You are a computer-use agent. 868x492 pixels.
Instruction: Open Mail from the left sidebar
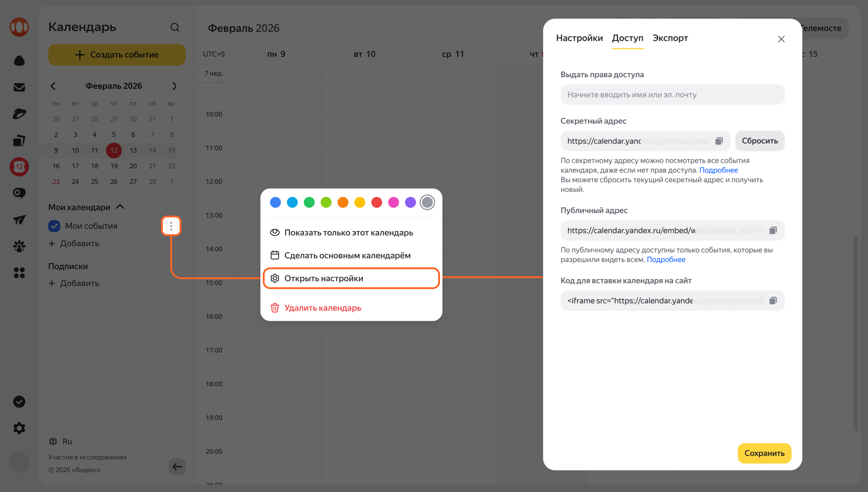[19, 87]
